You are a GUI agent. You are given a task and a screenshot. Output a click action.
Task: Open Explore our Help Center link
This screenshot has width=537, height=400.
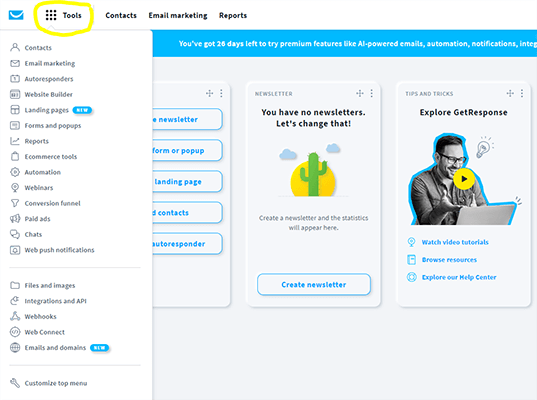click(459, 277)
